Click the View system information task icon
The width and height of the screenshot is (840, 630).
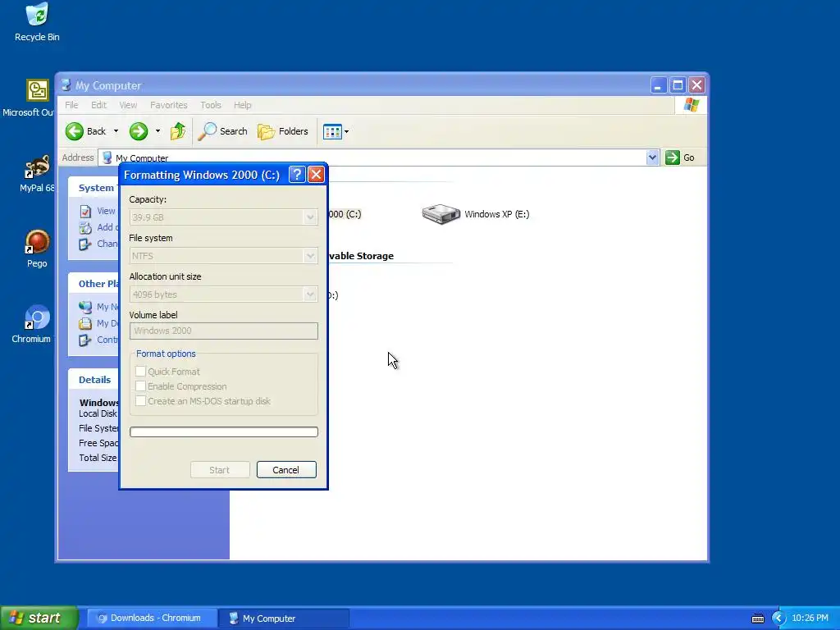click(x=85, y=211)
